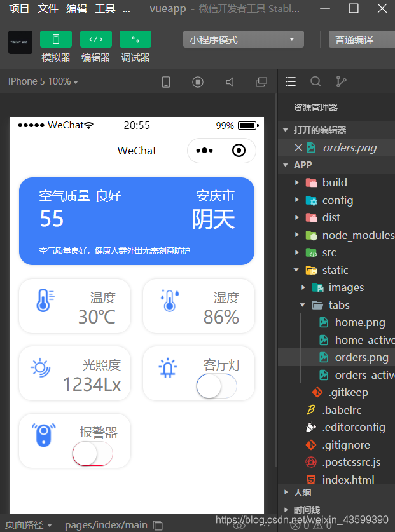Click the 温度 thermometer icon
Image resolution: width=395 pixels, height=532 pixels.
[x=45, y=300]
